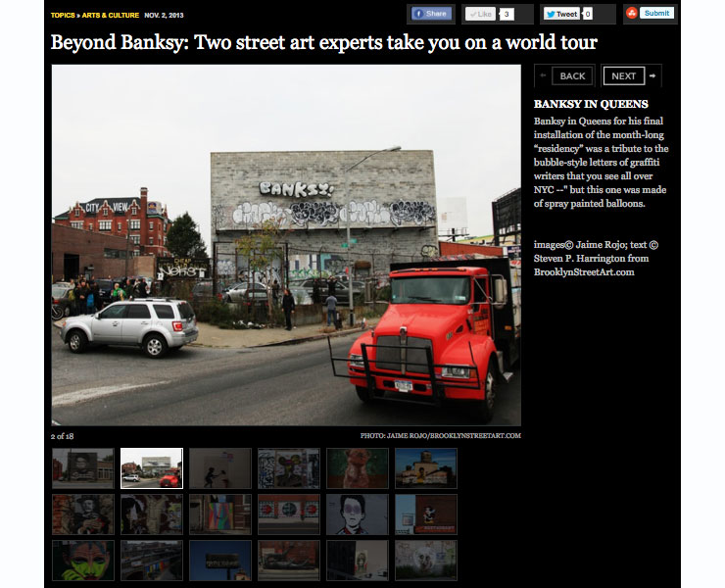Click the Twitter Tweet button

(x=561, y=14)
